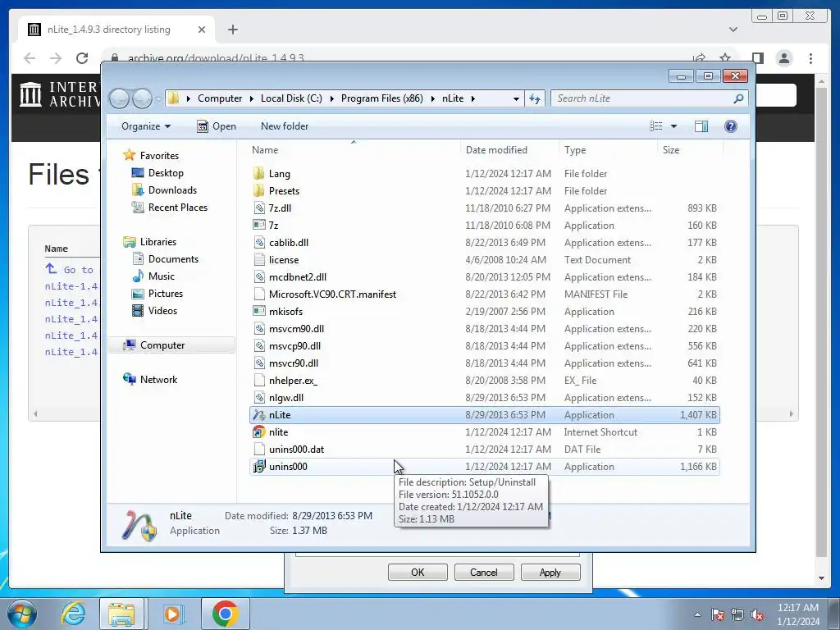840x630 pixels.
Task: Open Internet Explorer from the taskbar
Action: (x=73, y=614)
